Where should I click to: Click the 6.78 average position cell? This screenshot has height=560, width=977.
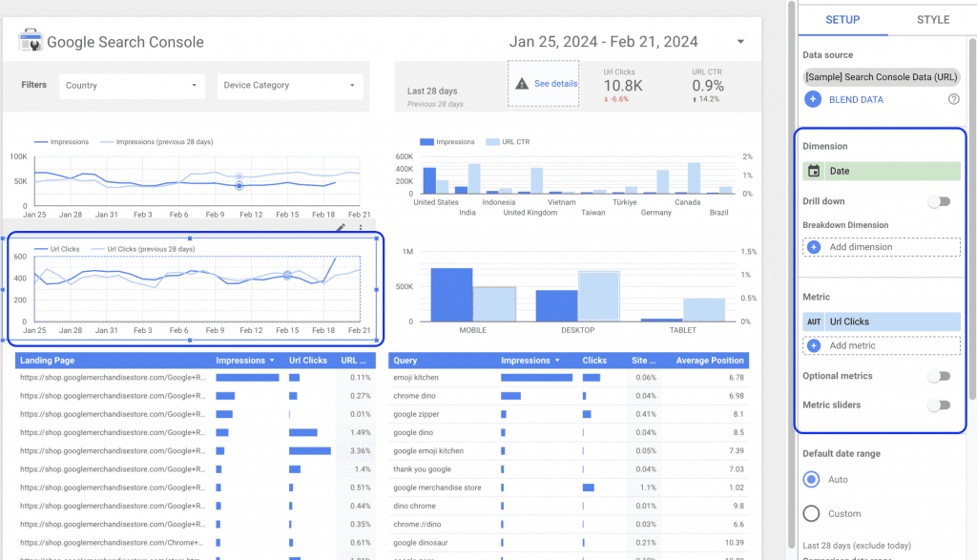coord(736,378)
